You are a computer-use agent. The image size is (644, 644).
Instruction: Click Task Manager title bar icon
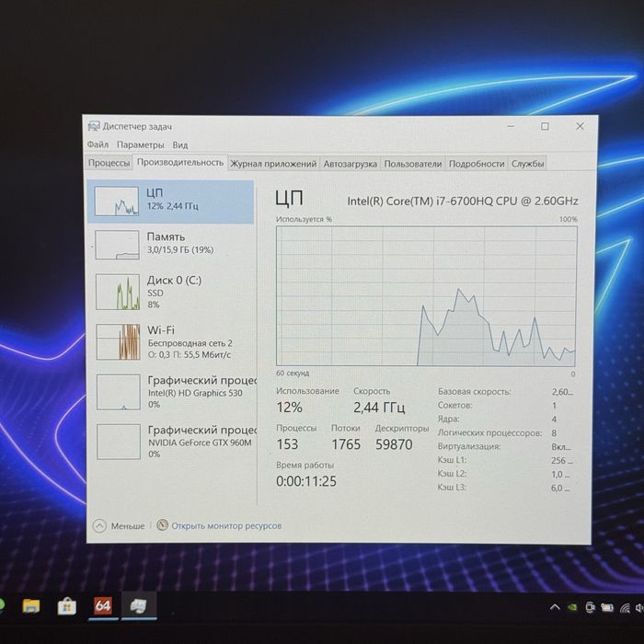[94, 126]
